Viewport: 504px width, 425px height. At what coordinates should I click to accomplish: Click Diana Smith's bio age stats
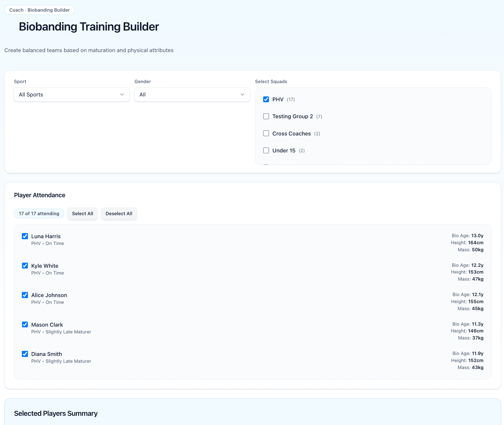click(468, 353)
